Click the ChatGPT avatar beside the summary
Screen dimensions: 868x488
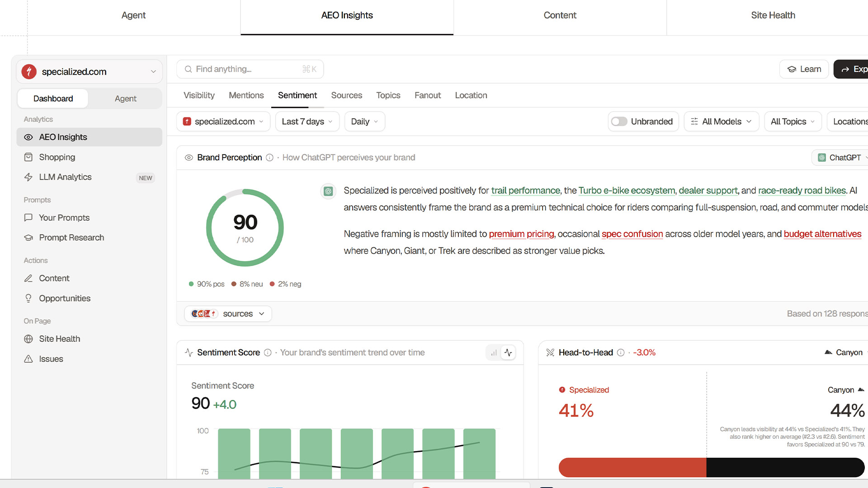click(x=328, y=191)
